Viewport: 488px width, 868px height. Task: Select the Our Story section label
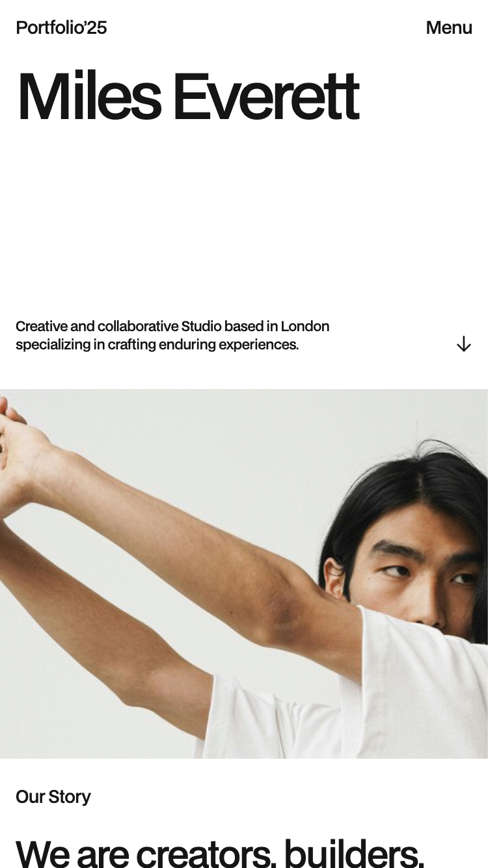click(53, 796)
